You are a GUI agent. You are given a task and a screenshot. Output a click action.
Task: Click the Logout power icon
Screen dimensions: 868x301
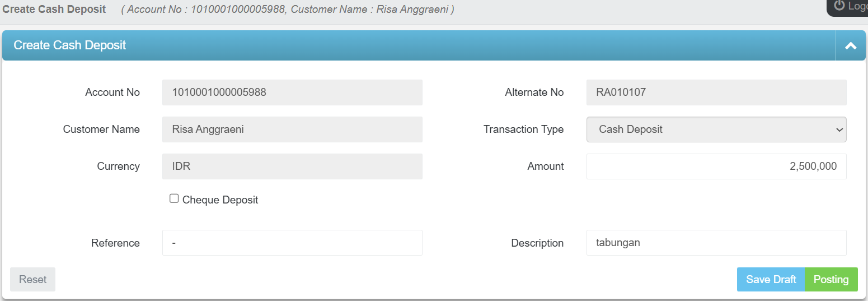click(839, 6)
